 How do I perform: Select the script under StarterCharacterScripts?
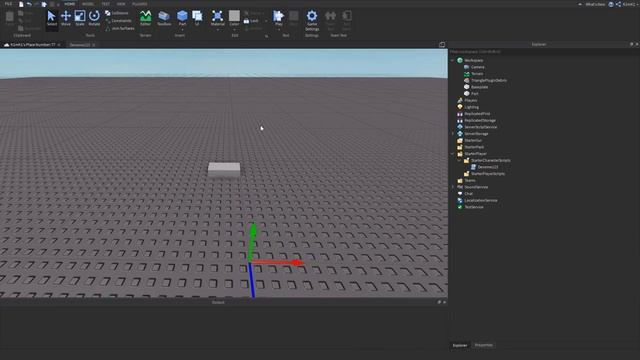487,167
